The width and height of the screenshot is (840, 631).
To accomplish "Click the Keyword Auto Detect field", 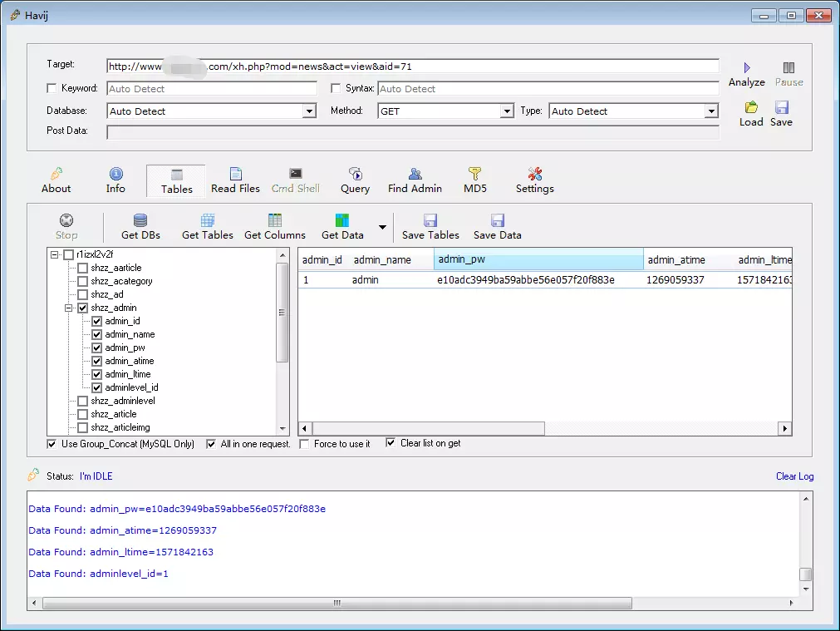I will pos(212,88).
